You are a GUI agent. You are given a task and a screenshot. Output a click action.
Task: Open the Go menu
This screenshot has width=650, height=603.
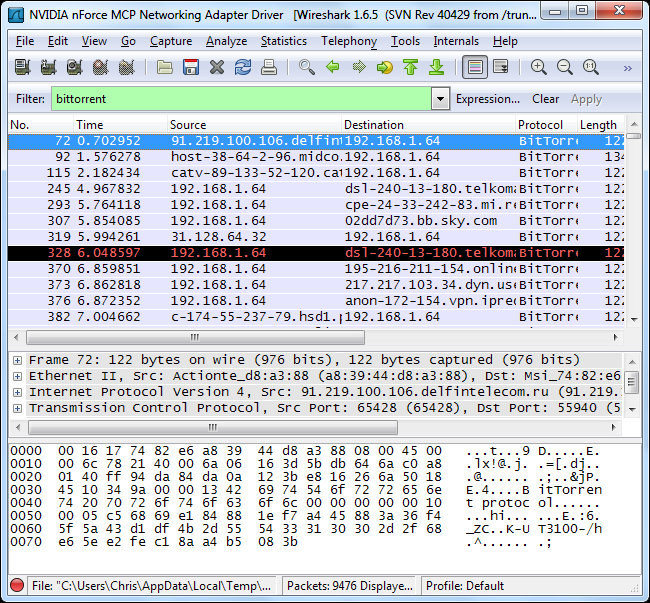pos(128,41)
